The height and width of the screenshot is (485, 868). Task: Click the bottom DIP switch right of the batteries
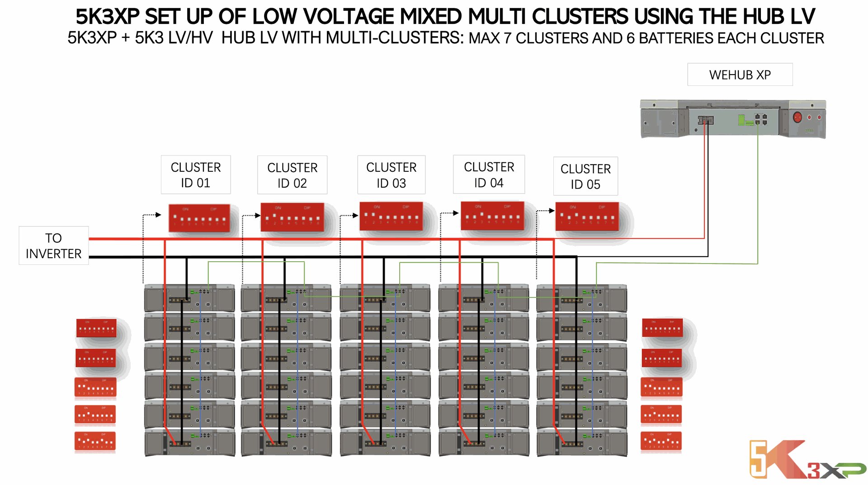tap(661, 441)
